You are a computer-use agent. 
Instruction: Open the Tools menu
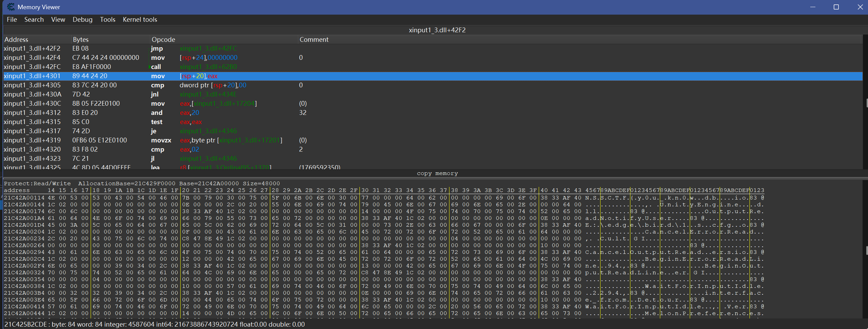tap(108, 19)
